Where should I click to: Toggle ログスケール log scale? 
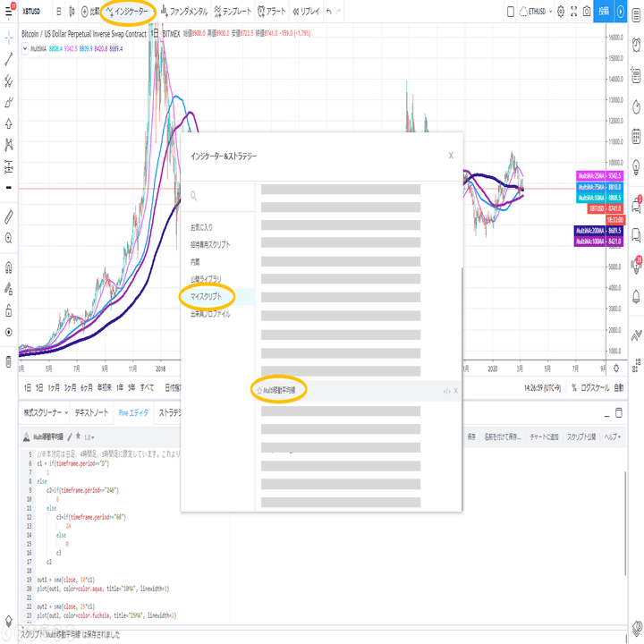[595, 387]
